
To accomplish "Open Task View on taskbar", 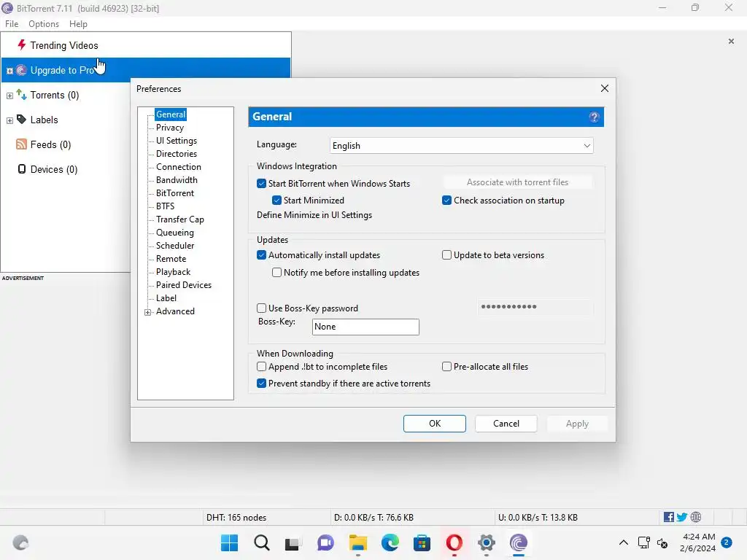I will [293, 544].
